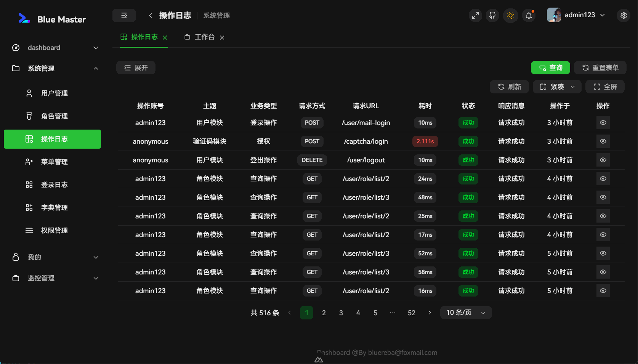View details of the /user/logout log entry
This screenshot has height=364, width=638.
[x=603, y=160]
